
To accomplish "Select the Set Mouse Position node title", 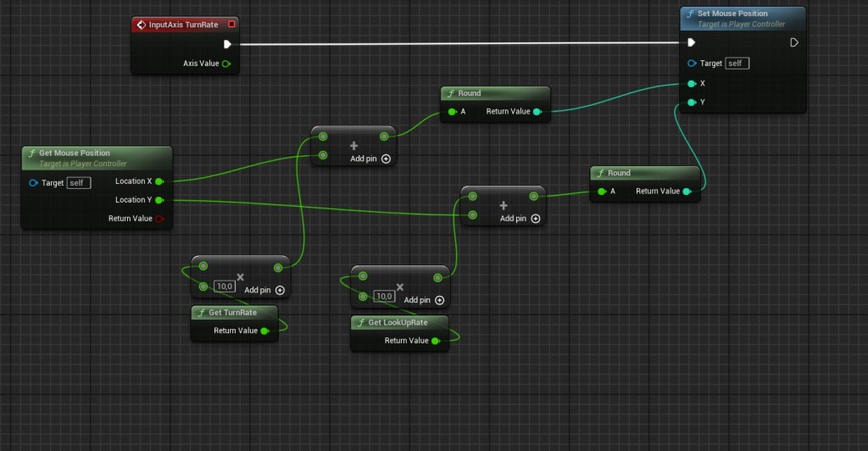I will (732, 14).
